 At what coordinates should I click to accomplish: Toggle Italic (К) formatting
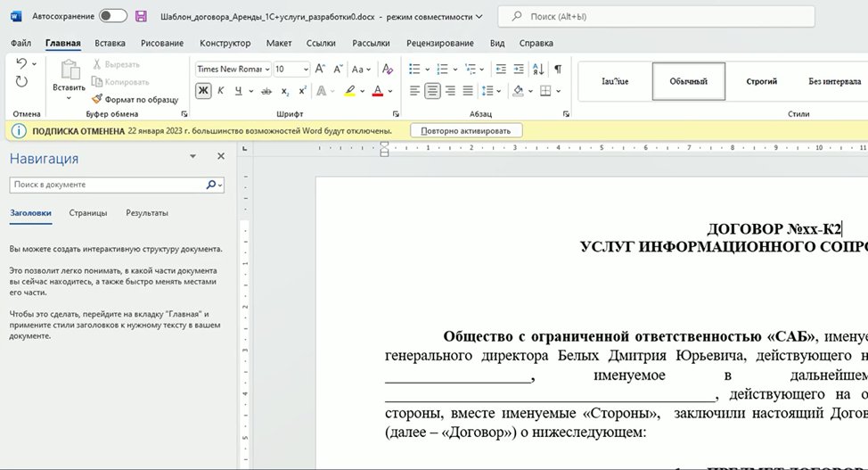pyautogui.click(x=220, y=91)
